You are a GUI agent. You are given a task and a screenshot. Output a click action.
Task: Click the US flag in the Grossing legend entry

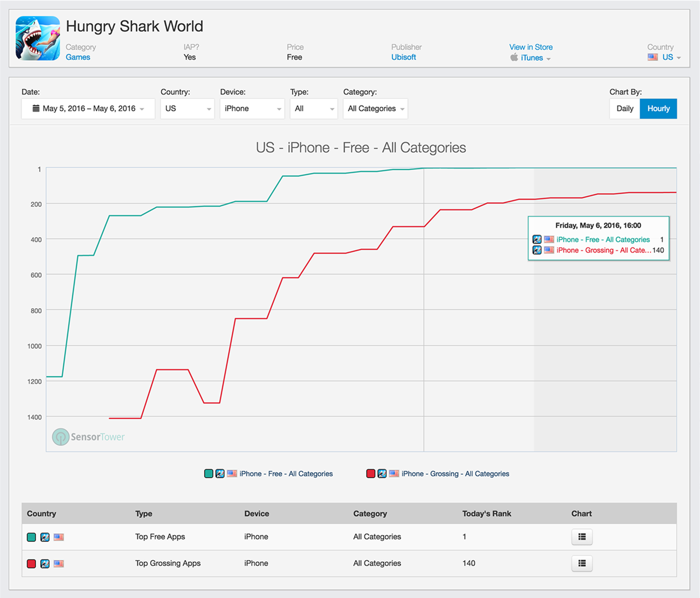[394, 473]
